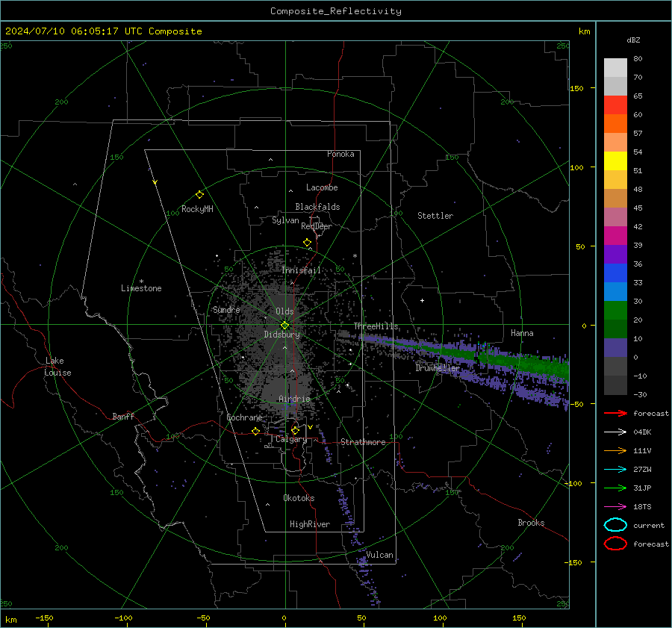Click the yellow diamond marker below Cochrane
Image resolution: width=672 pixels, height=628 pixels.
[256, 431]
